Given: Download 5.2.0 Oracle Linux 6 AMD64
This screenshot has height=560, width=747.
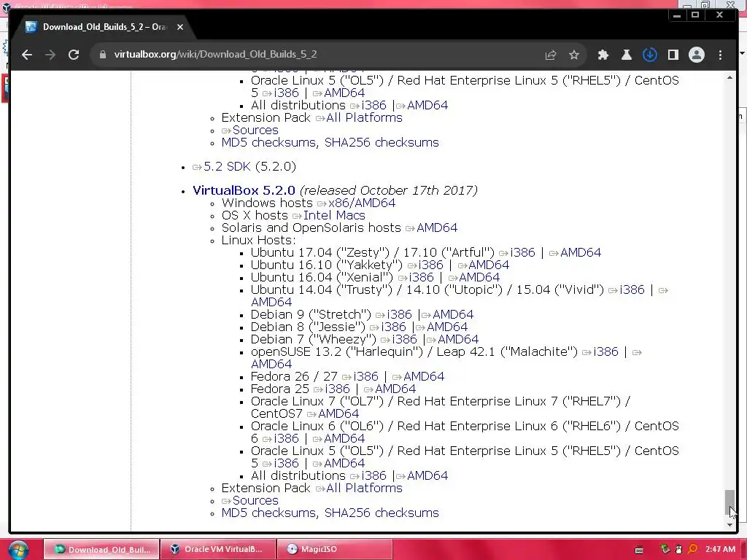Looking at the screenshot, I should (344, 438).
